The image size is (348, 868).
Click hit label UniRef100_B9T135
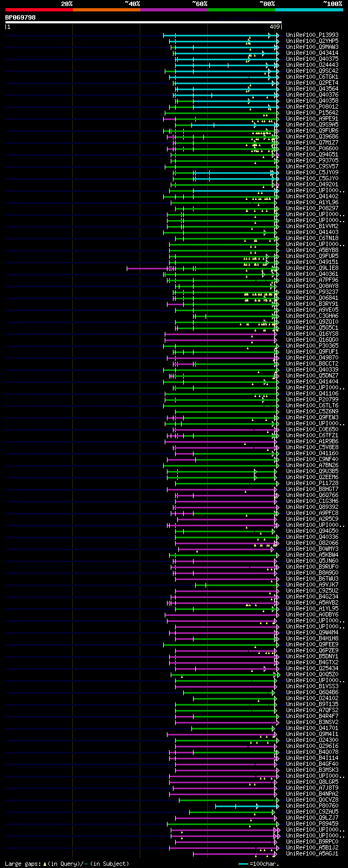coord(312,705)
